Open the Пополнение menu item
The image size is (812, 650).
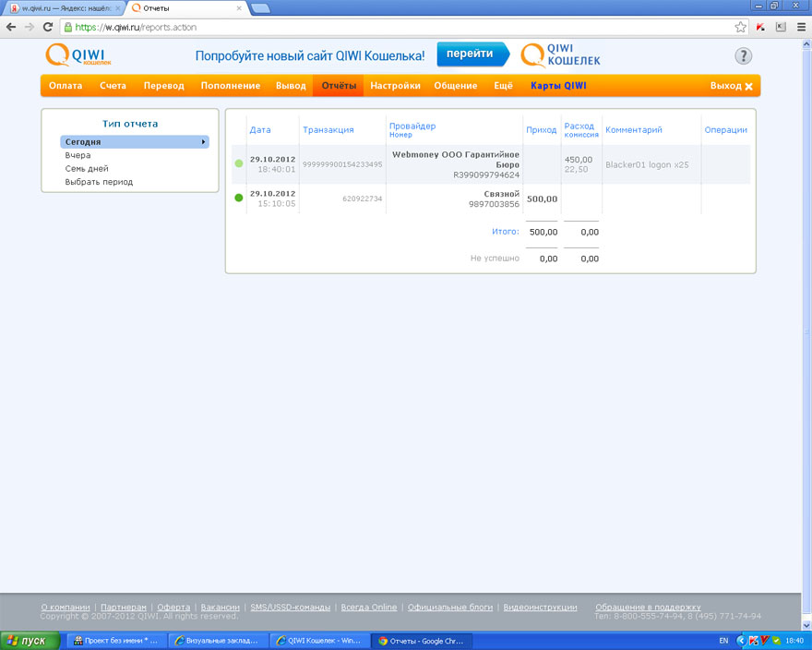230,86
